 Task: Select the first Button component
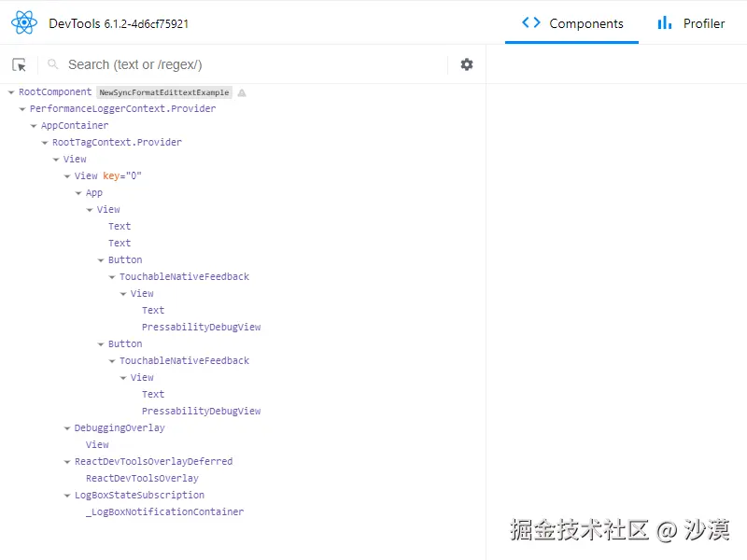125,259
